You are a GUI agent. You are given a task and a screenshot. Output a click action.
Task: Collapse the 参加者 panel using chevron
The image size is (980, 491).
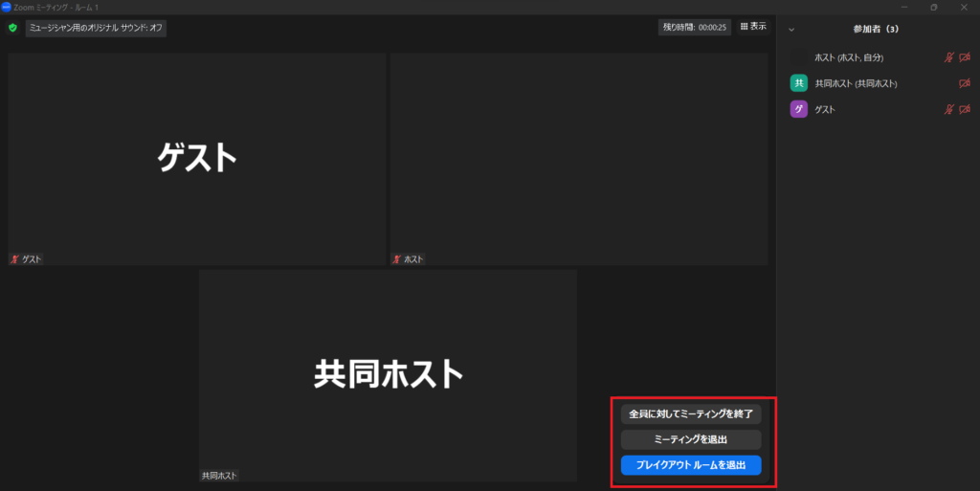click(791, 30)
